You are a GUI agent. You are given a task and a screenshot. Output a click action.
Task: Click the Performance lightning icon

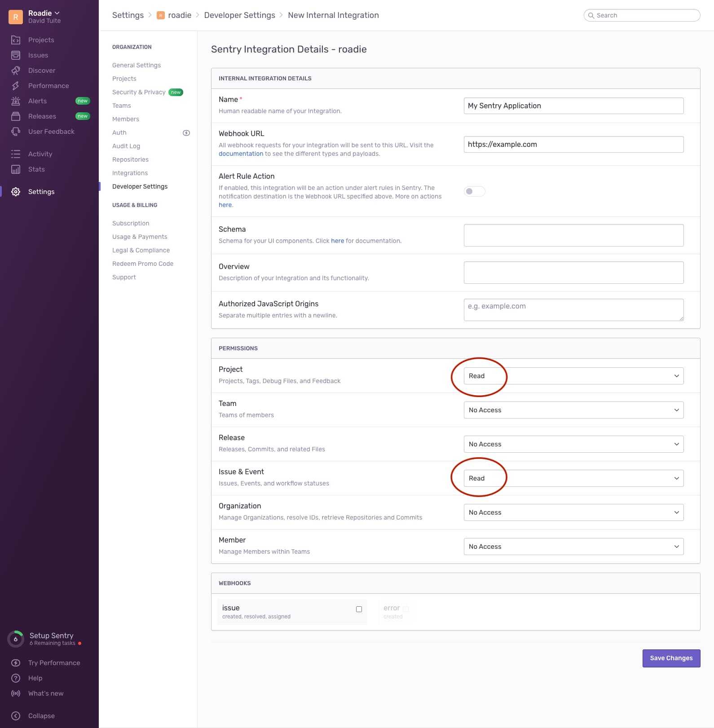[16, 86]
